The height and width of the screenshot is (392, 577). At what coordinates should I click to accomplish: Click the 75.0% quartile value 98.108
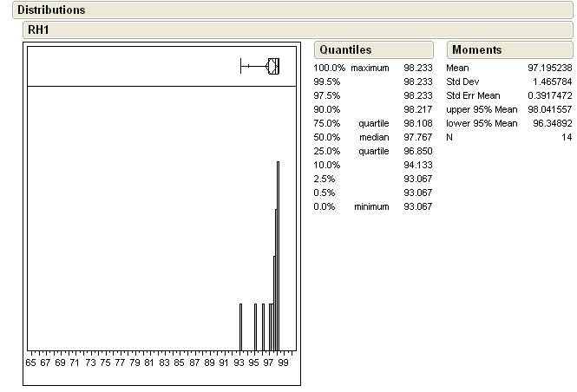pyautogui.click(x=417, y=123)
